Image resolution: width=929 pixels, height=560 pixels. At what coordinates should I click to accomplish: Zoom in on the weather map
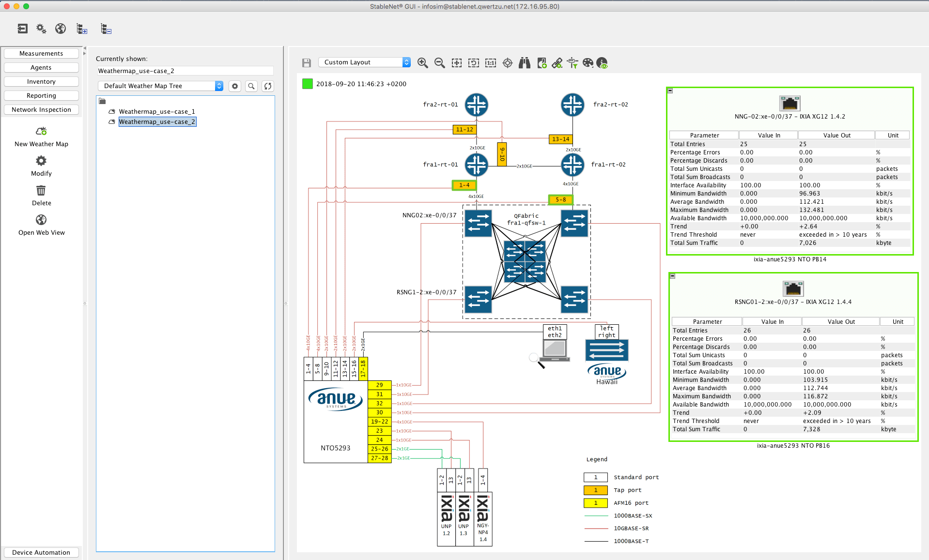pyautogui.click(x=422, y=63)
